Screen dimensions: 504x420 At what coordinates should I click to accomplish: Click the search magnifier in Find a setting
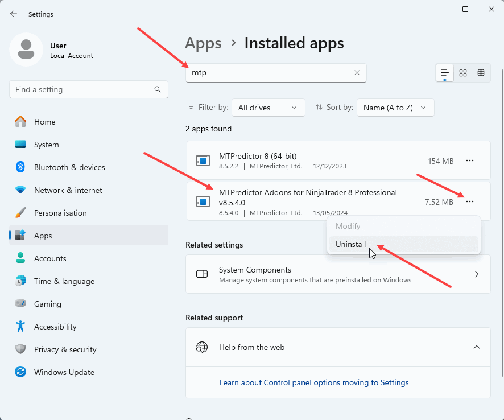pos(158,89)
